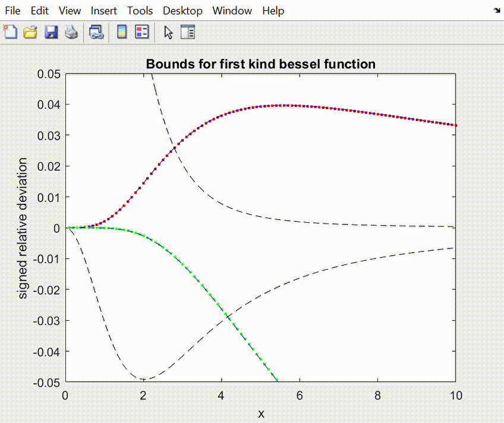Save the figure with the floppy disk icon
The height and width of the screenshot is (423, 504).
[51, 32]
